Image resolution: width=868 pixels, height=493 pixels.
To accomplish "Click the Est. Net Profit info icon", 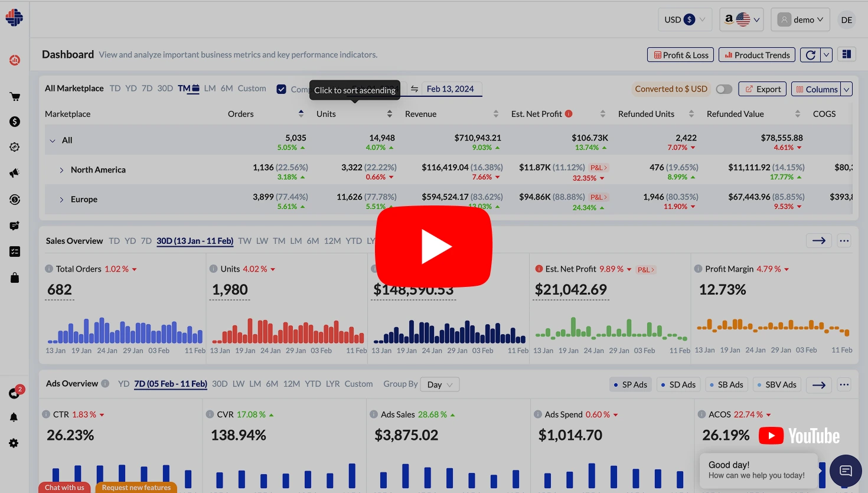I will click(x=569, y=113).
